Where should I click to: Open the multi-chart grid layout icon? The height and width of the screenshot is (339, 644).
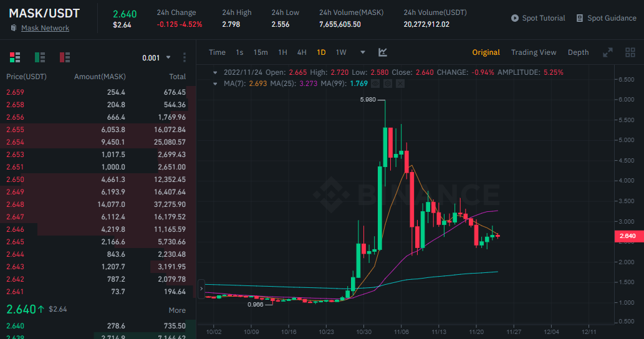click(630, 52)
